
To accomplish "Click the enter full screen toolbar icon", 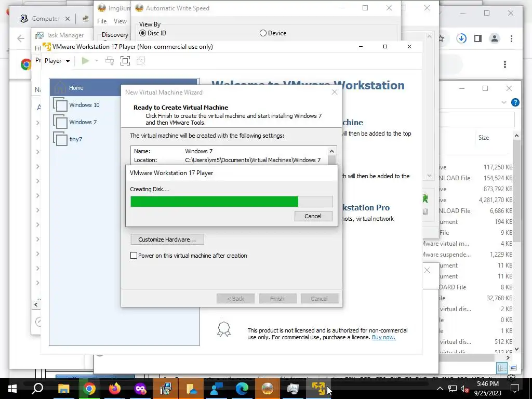I will pos(125,61).
